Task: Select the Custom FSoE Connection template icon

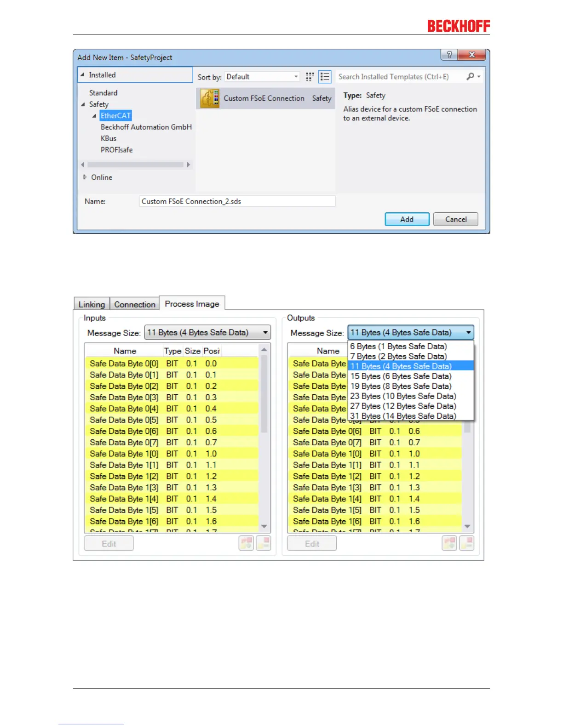Action: click(x=210, y=98)
